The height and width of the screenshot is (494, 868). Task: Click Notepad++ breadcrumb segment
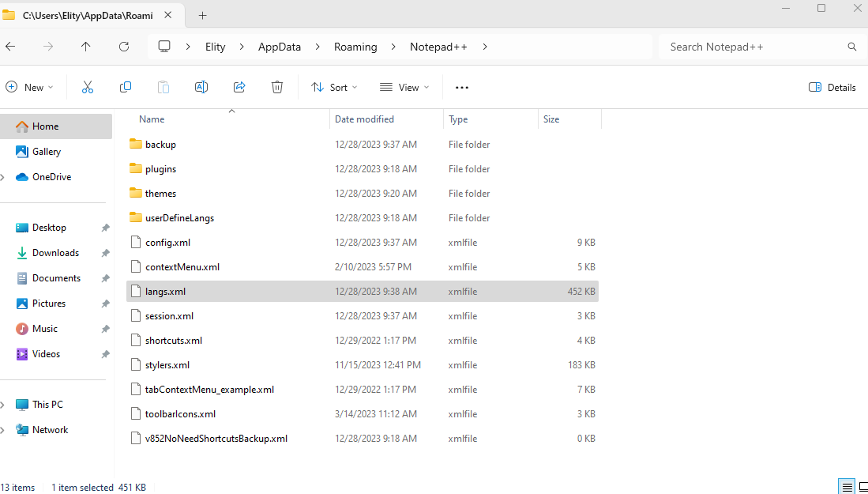click(438, 47)
